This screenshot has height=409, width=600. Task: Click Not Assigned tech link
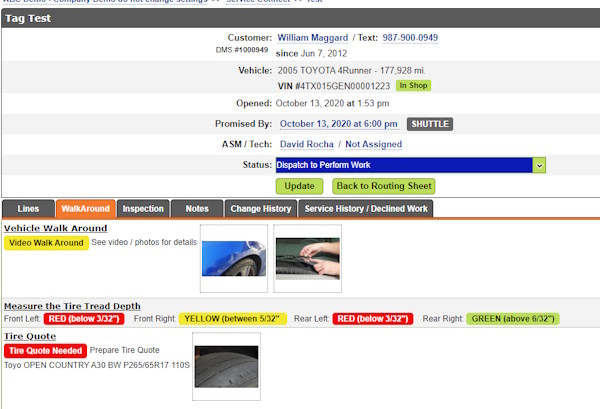(x=373, y=144)
